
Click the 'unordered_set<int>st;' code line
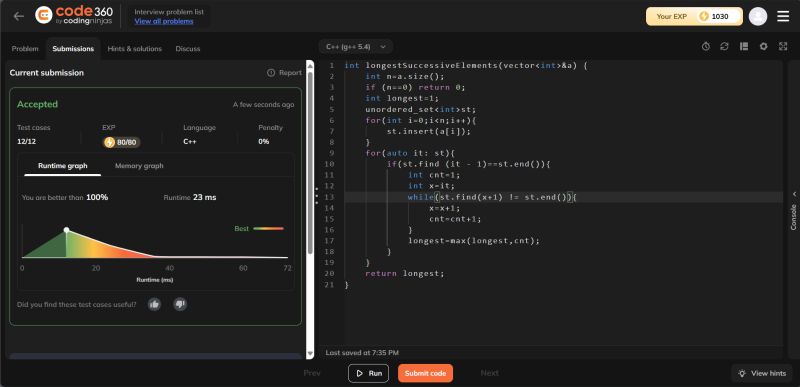422,110
